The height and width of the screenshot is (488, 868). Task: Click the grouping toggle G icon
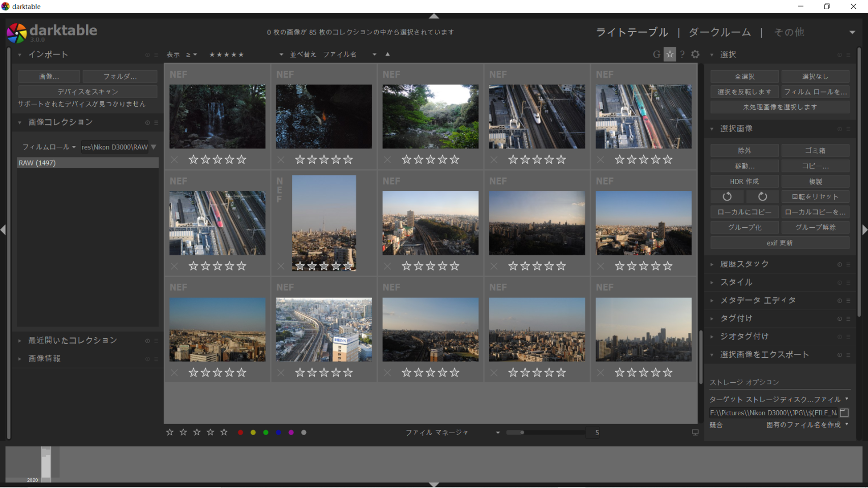coord(656,54)
